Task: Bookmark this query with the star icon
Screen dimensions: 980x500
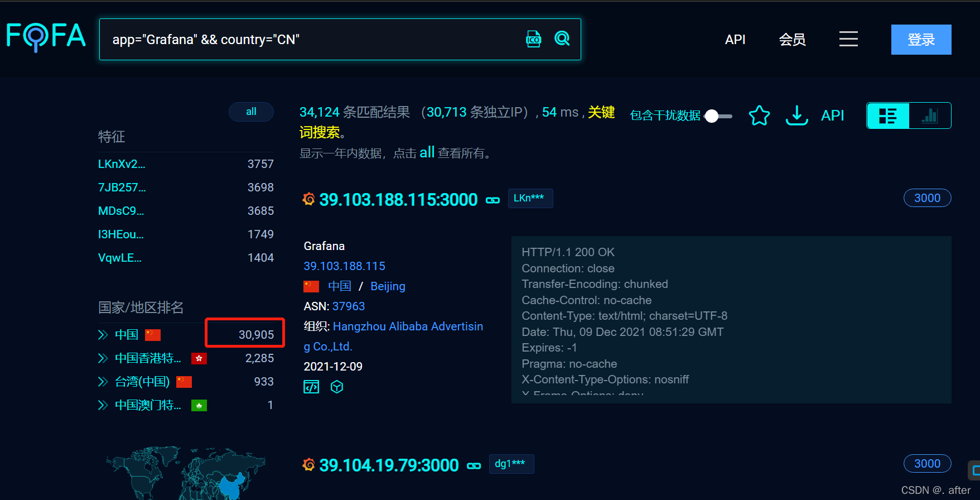Action: point(759,116)
